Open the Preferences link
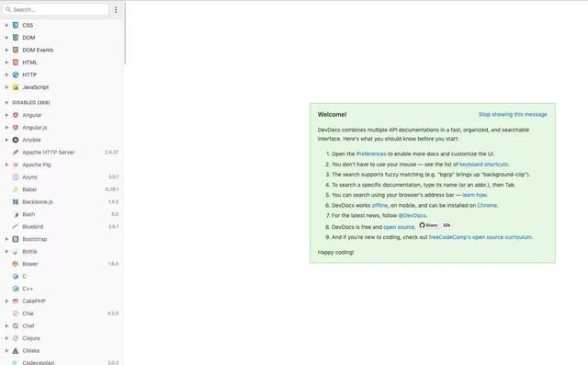 371,154
